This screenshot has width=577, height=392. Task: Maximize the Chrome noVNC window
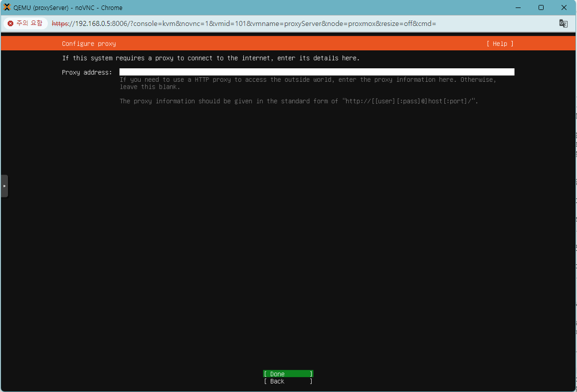pos(541,7)
